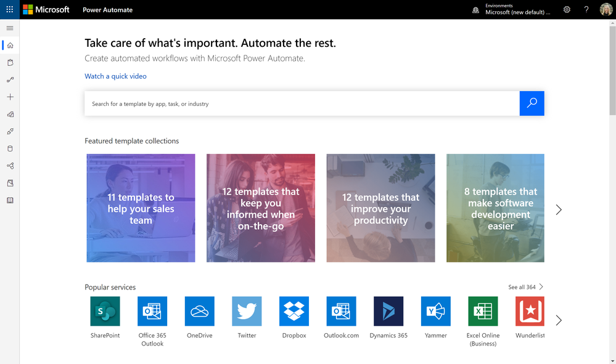Screen dimensions: 616x364
Task: Open Settings gear in header
Action: tap(567, 9)
